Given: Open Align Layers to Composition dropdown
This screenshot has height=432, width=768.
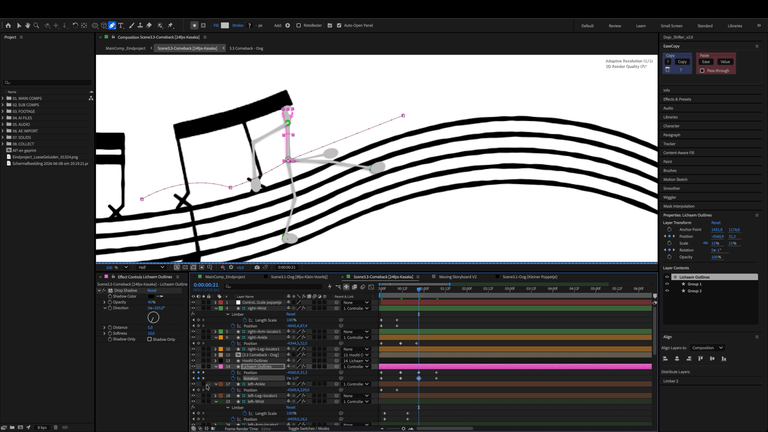Looking at the screenshot, I should tap(707, 348).
